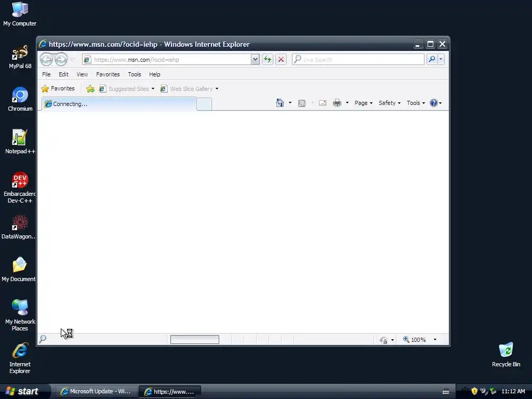Select the My Network Places desktop icon
This screenshot has width=532, height=399.
20,315
